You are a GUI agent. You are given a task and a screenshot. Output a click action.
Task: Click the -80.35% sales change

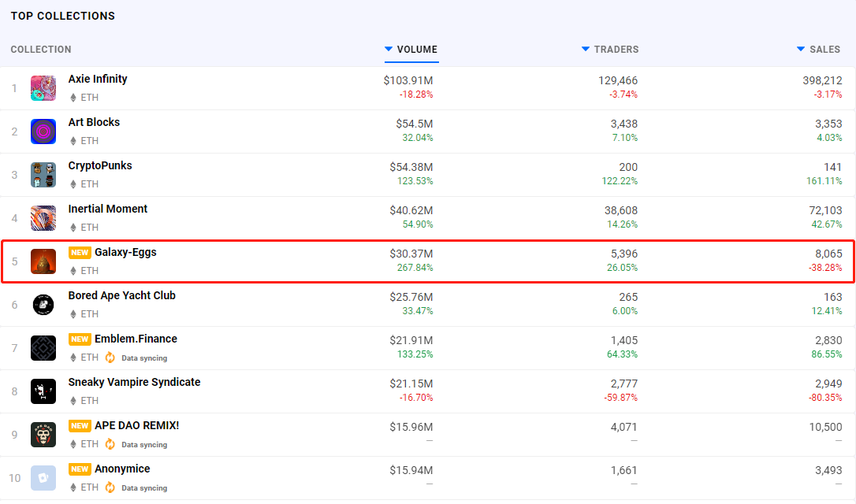(x=825, y=398)
